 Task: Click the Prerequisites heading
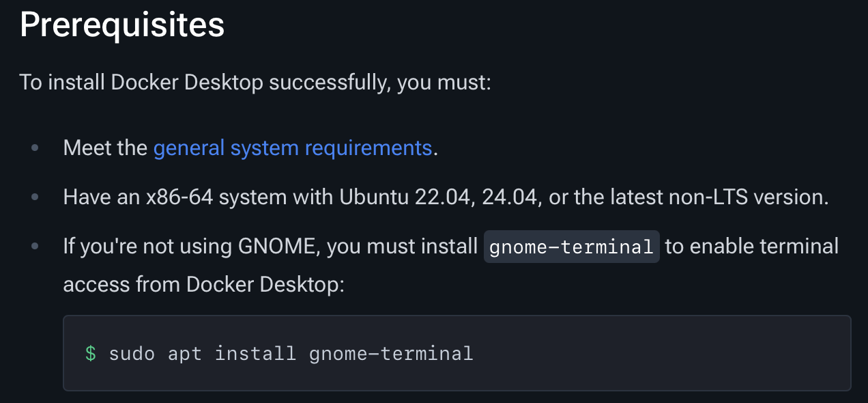click(x=122, y=25)
